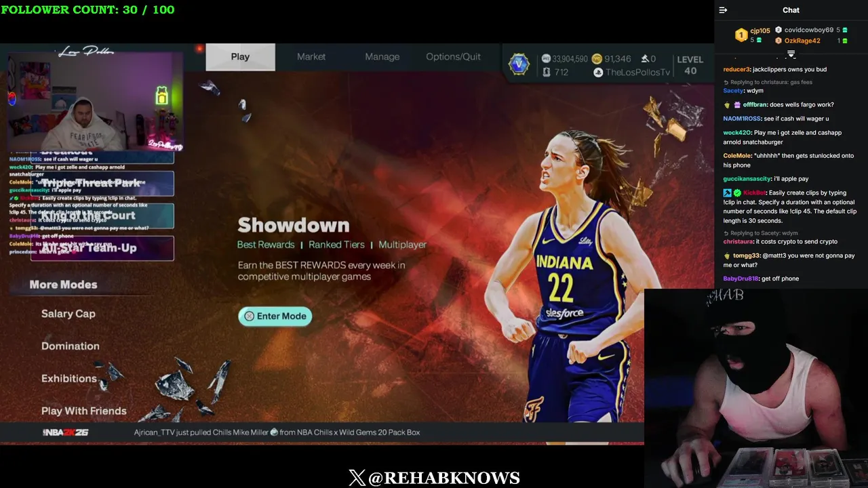868x488 pixels.
Task: Click the Showdown mode title
Action: [294, 225]
